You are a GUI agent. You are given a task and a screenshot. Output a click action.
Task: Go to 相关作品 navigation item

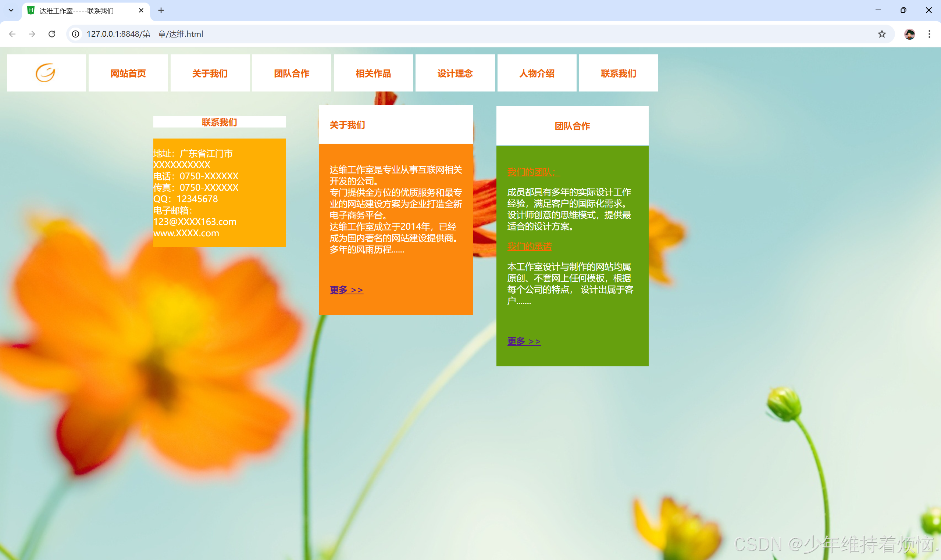[x=373, y=73]
